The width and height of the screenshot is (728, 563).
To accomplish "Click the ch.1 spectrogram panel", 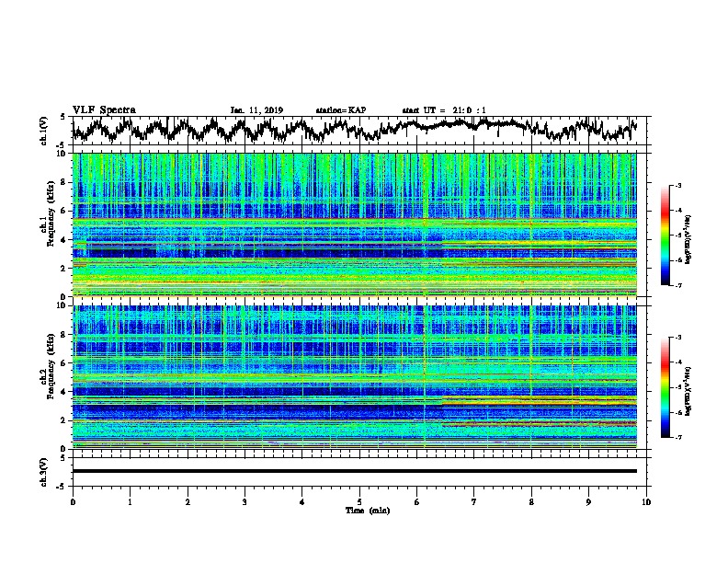I will pyautogui.click(x=354, y=224).
